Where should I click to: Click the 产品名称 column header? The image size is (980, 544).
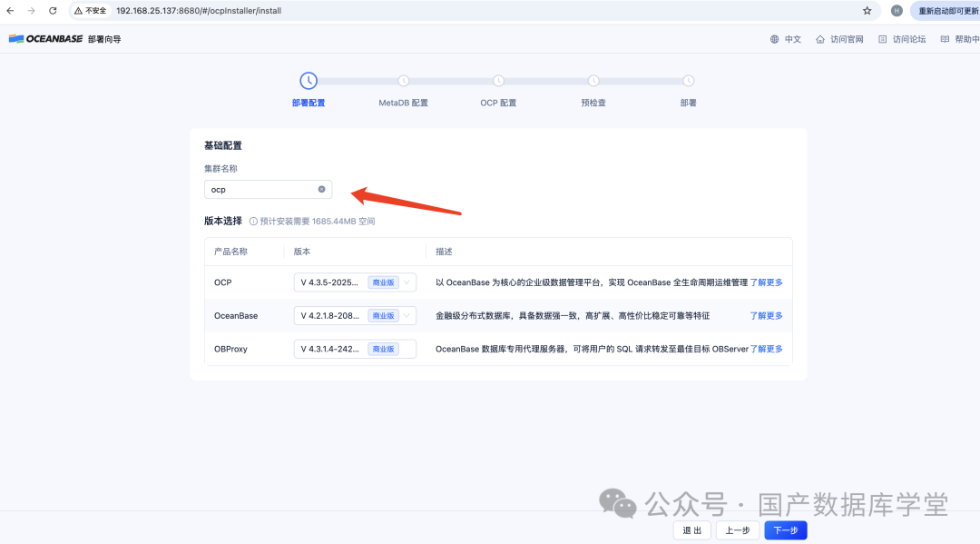coord(230,252)
